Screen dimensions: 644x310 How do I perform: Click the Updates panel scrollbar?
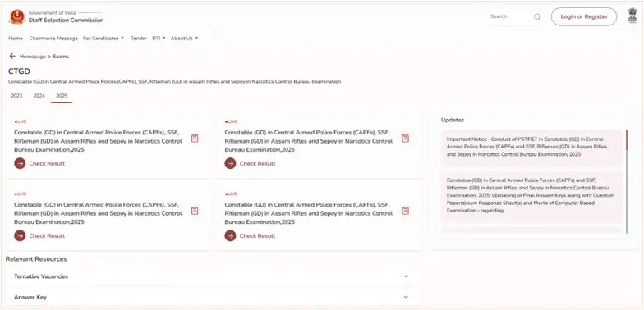[627, 181]
